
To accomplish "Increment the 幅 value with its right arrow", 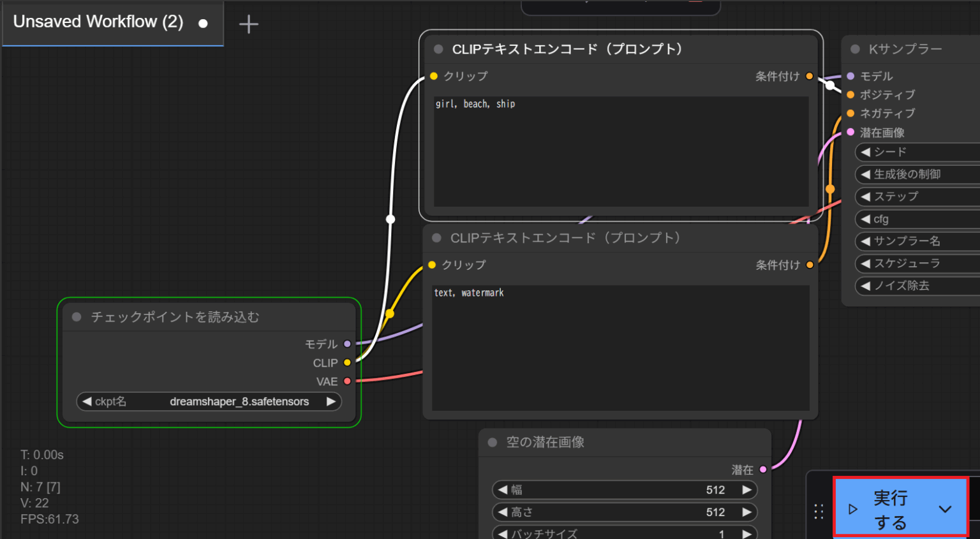I will [746, 489].
